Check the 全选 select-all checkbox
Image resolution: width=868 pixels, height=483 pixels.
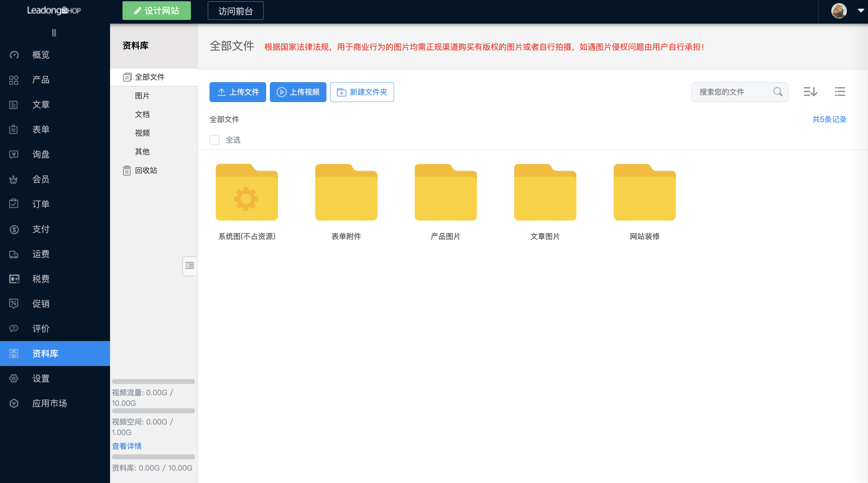214,140
